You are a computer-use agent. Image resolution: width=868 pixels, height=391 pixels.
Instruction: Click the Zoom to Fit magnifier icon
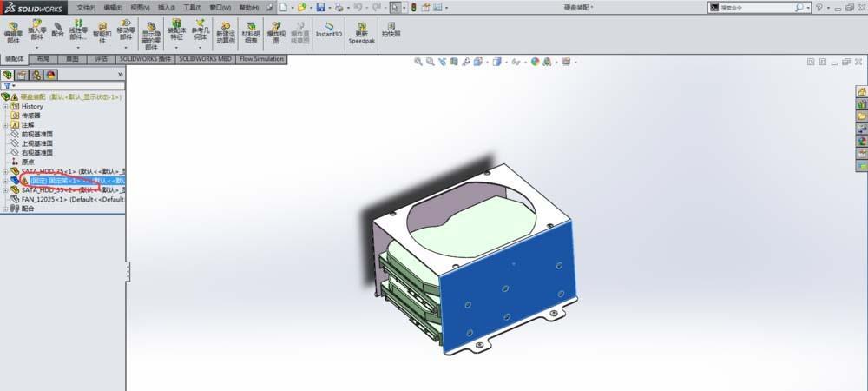point(418,62)
